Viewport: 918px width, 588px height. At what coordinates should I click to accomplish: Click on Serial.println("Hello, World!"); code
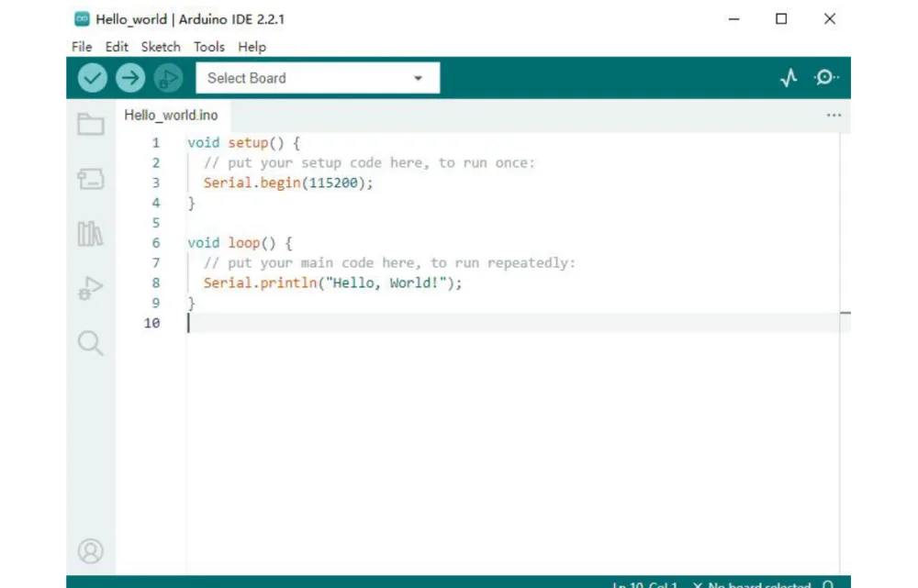pos(332,283)
